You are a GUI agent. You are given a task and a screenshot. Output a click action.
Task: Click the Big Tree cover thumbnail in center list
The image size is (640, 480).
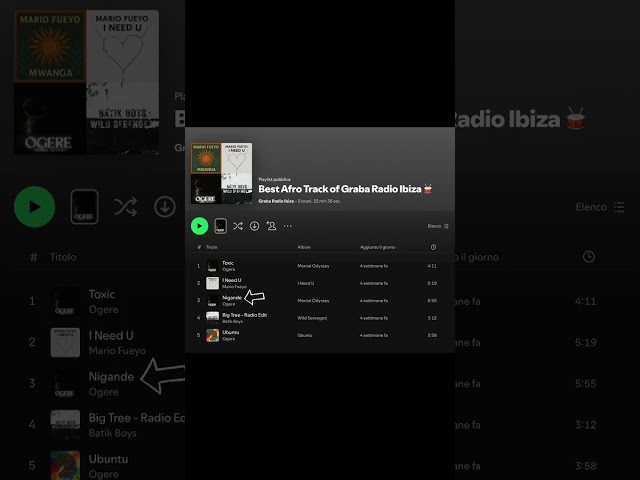tap(212, 318)
